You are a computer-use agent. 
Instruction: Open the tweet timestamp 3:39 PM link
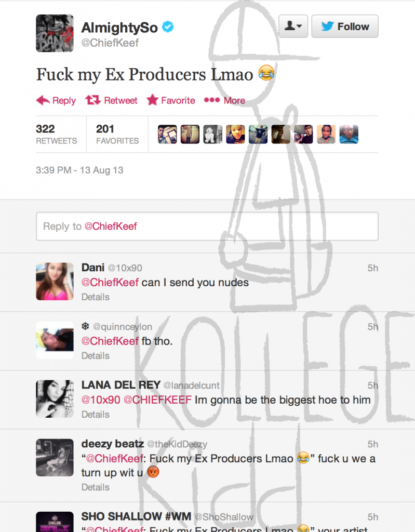tap(79, 170)
